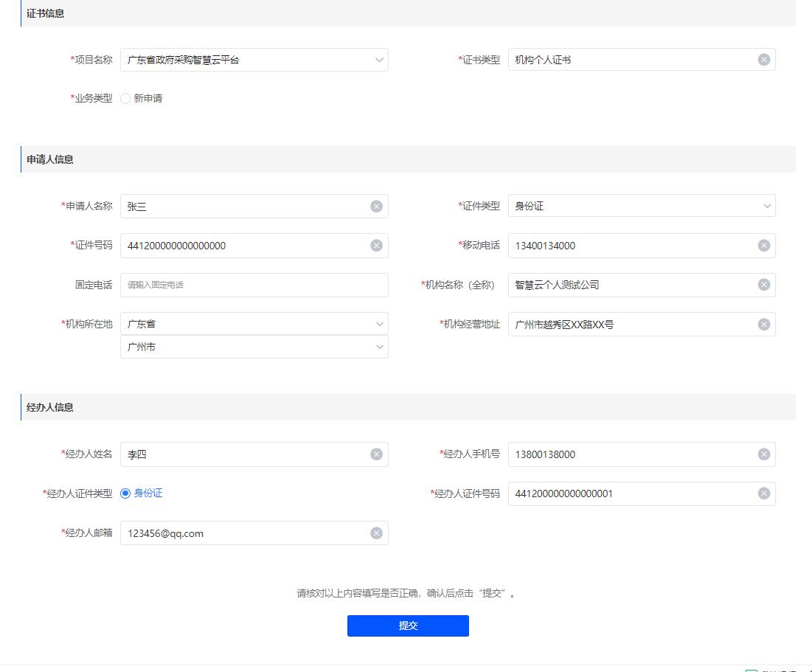Screen dimensions: 812x672
Task: Click into the empty 固定电话 input field
Action: (x=254, y=285)
